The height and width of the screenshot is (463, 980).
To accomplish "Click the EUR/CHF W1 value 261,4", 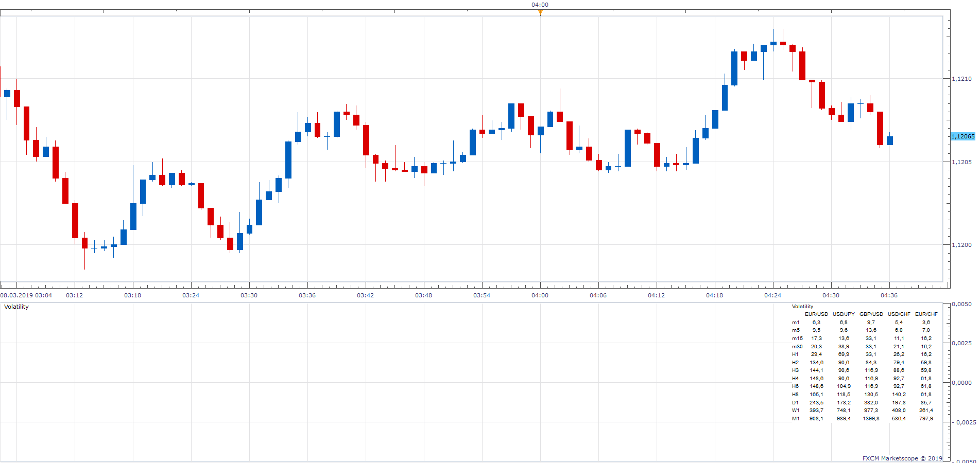I will pos(926,411).
